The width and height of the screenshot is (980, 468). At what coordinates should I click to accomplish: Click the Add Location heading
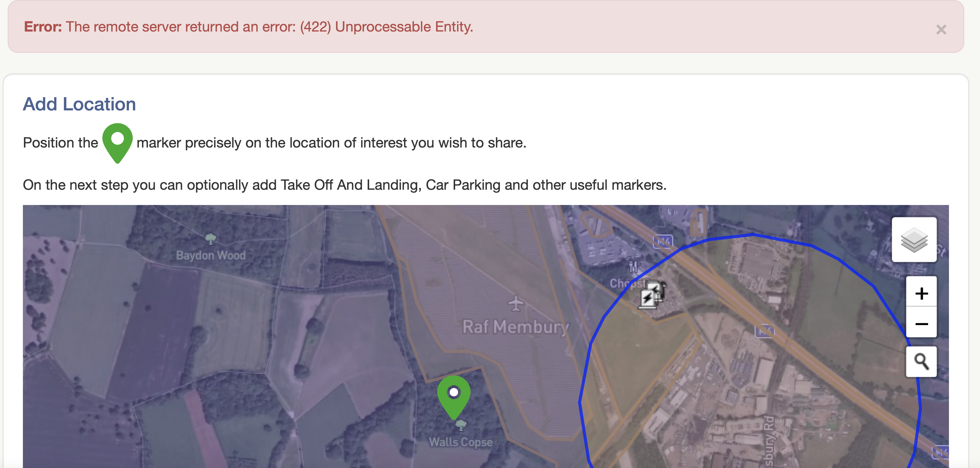click(x=80, y=104)
